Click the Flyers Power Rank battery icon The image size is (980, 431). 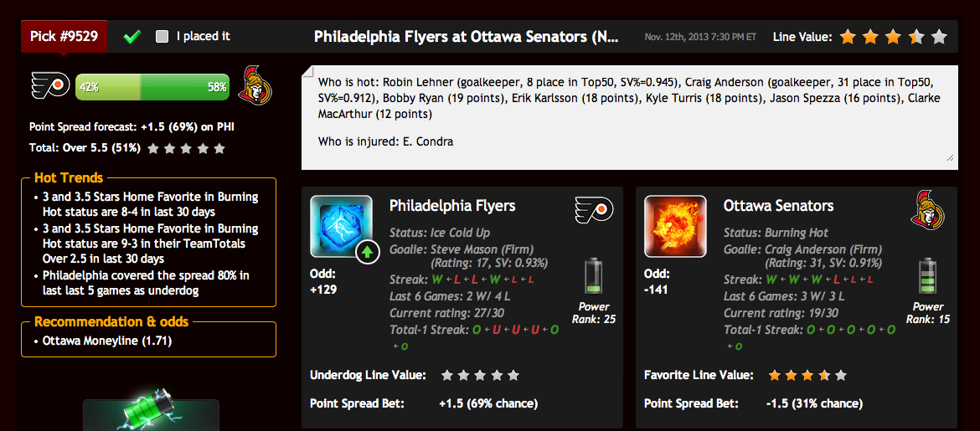coord(593,275)
